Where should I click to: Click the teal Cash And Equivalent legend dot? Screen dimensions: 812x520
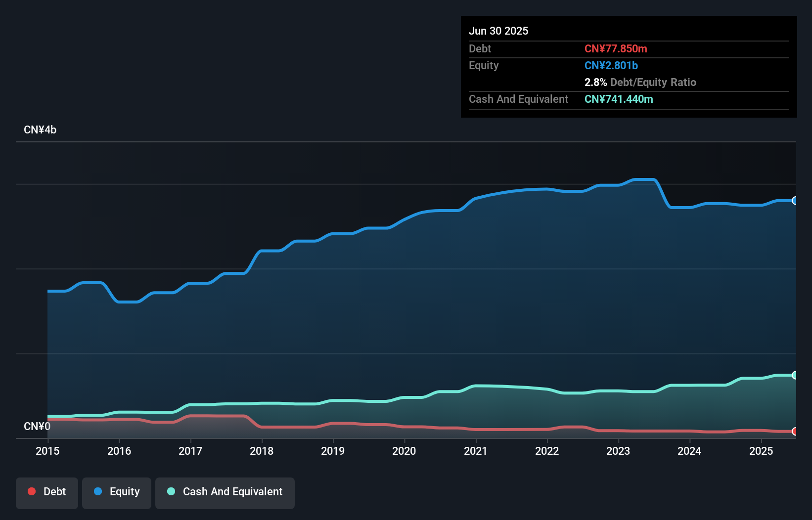pyautogui.click(x=171, y=491)
